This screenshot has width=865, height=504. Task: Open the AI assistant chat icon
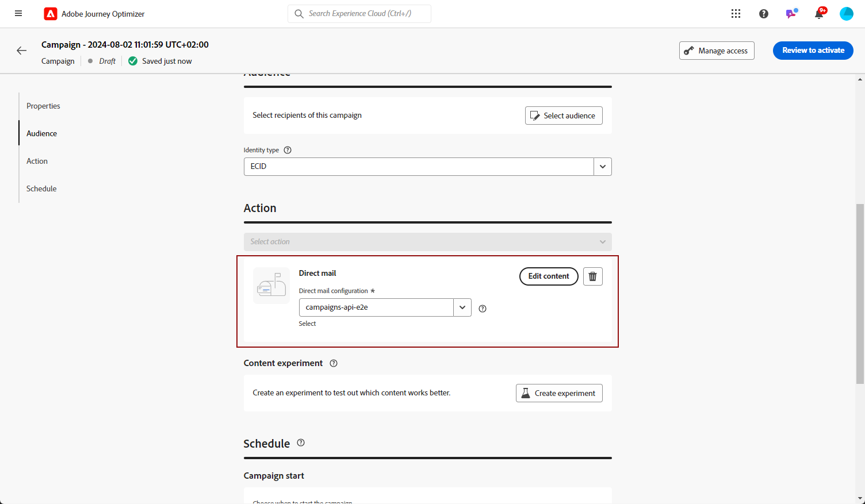click(x=791, y=14)
